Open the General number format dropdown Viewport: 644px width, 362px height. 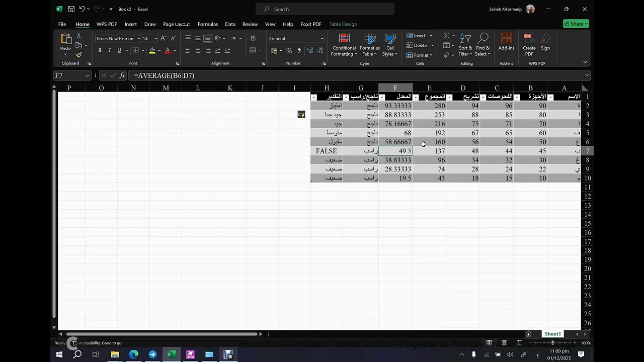pyautogui.click(x=322, y=39)
